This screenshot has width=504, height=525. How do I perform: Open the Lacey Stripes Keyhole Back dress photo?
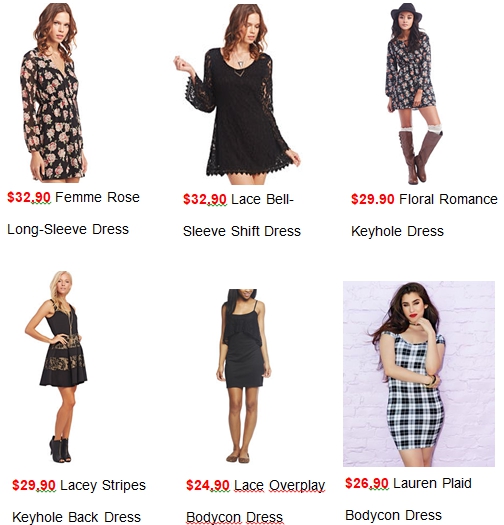[56, 367]
